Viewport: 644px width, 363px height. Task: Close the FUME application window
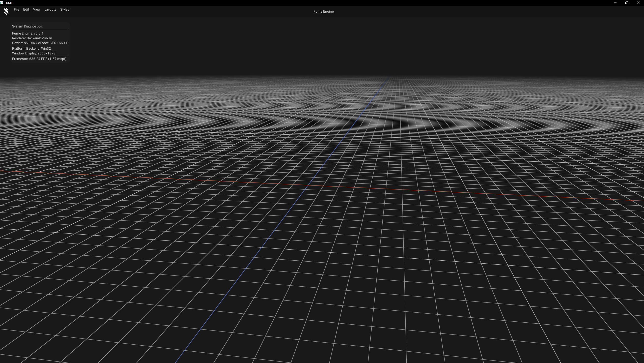(638, 3)
